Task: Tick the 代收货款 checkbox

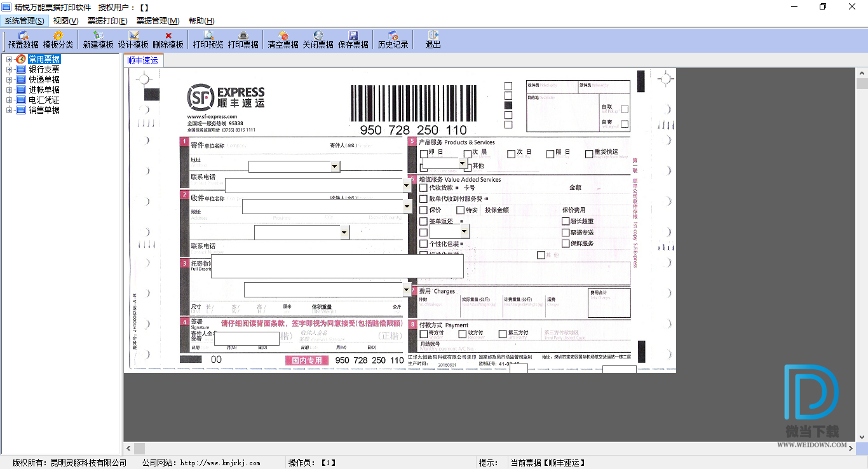Action: (424, 187)
